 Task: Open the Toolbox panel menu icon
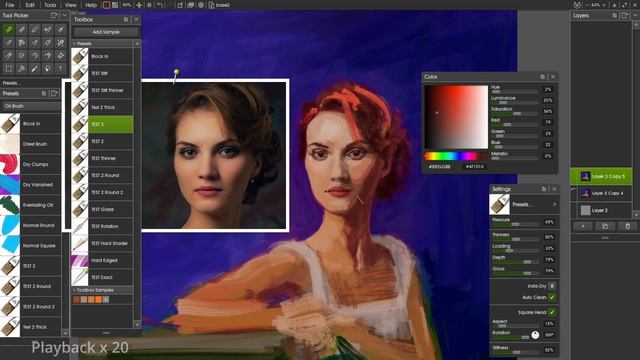pos(126,19)
